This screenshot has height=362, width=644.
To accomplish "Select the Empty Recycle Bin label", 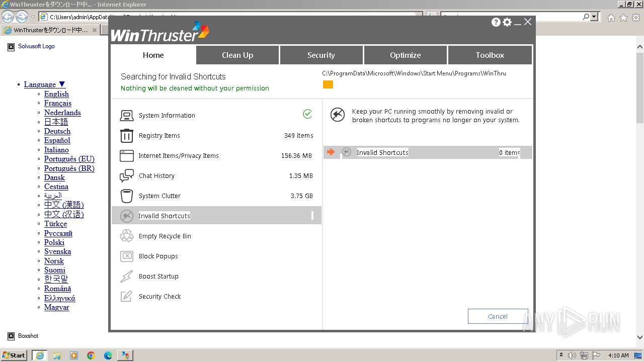I will point(165,236).
